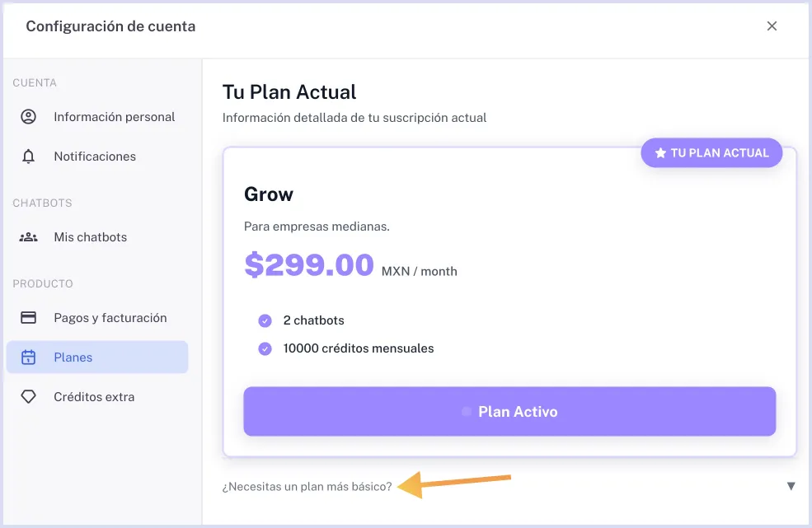Expand the basic plan section arrow
The image size is (812, 528).
pos(791,486)
